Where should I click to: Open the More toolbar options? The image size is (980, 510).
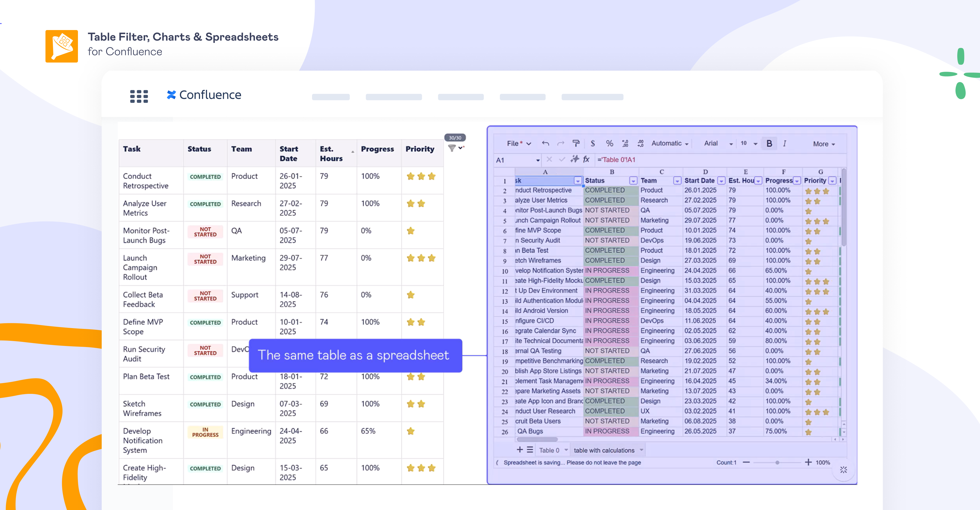[824, 144]
